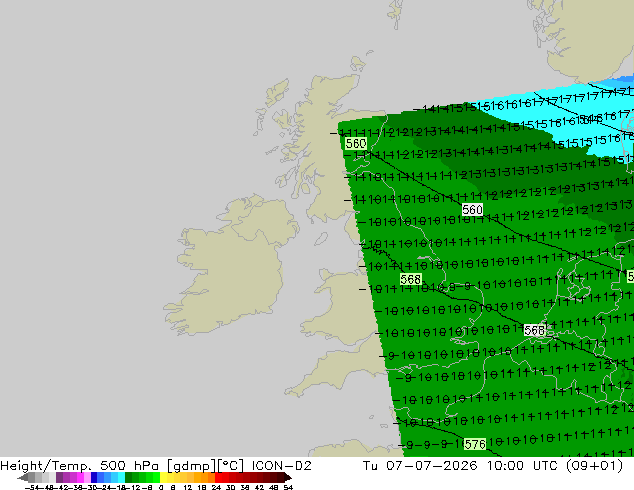This screenshot has height=490, width=634.
Task: Click the [°C] unit label
Action: click(x=231, y=466)
